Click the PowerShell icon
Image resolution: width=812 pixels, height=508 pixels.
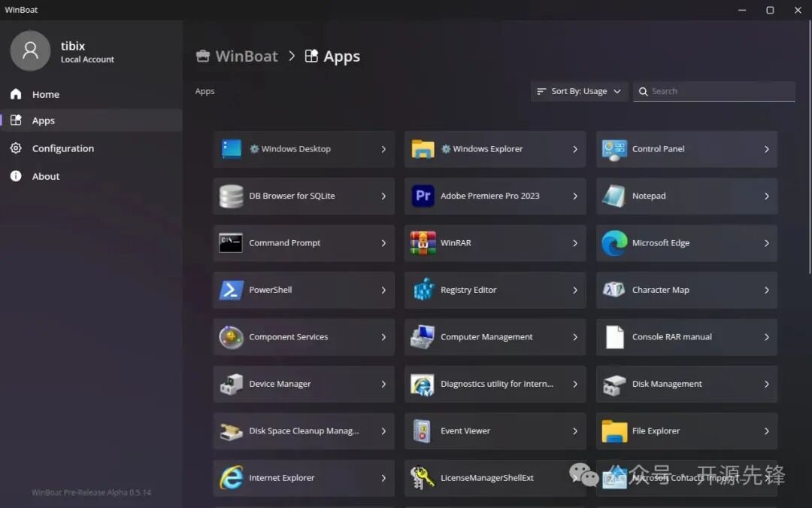231,291
